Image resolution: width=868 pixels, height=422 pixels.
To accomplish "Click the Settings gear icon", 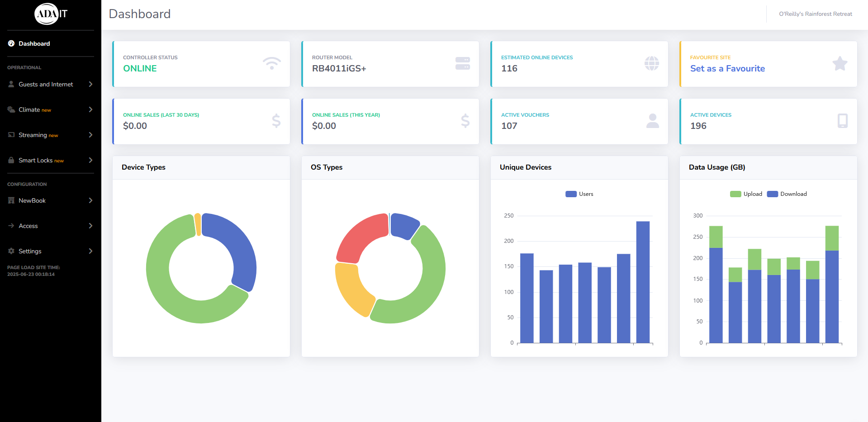I will click(11, 251).
